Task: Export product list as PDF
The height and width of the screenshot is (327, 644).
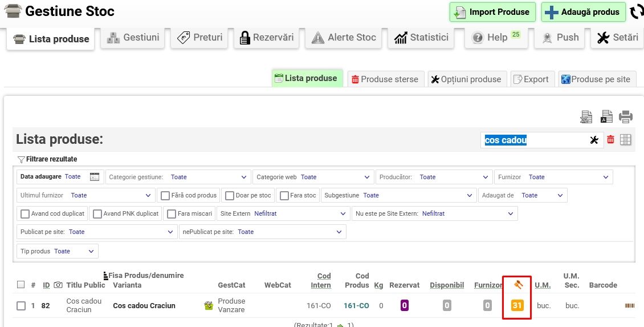Action: pos(606,117)
